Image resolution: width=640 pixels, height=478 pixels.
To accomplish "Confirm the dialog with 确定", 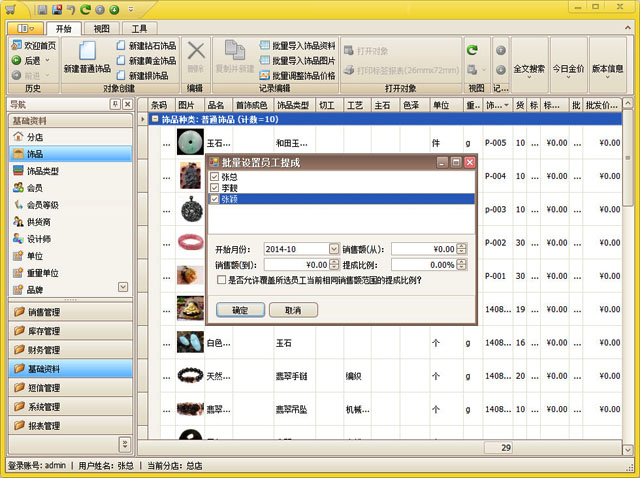I will tap(240, 310).
